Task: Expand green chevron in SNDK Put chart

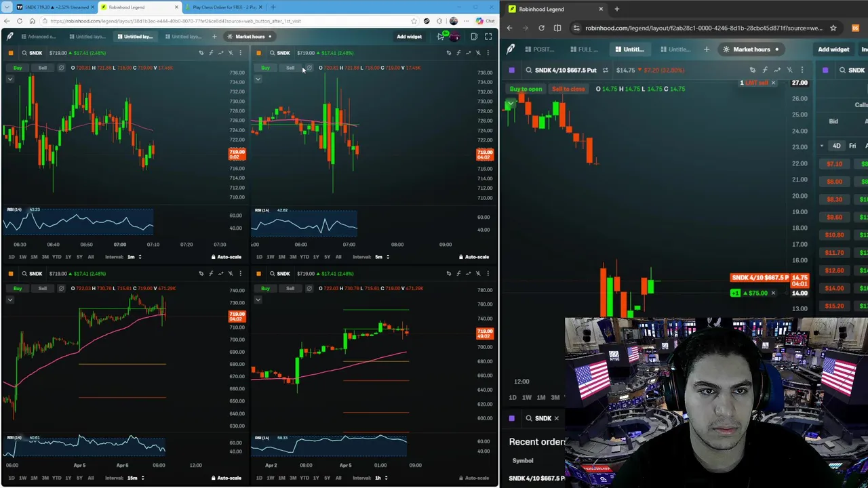Action: pos(511,104)
